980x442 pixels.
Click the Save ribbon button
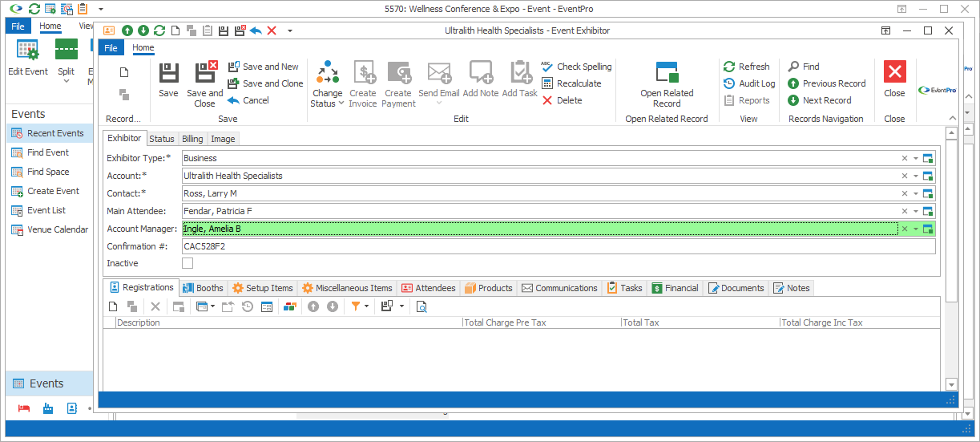point(168,80)
